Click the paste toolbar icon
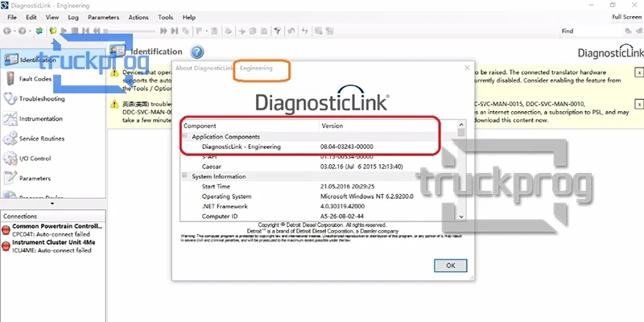644x322 pixels. pyautogui.click(x=264, y=31)
